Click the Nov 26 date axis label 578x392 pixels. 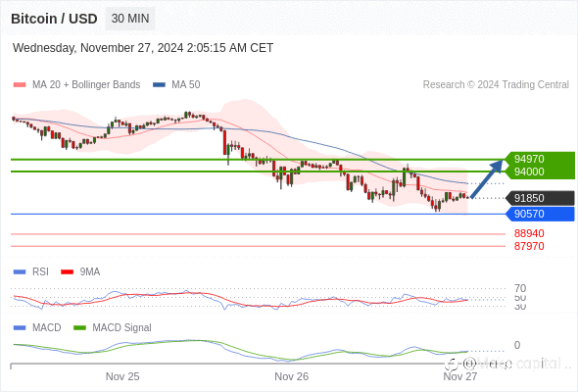[x=291, y=376]
